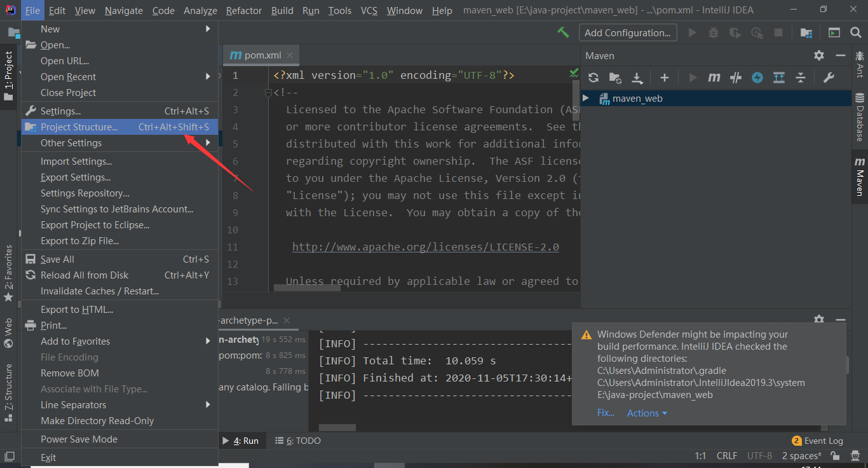Viewport: 868px width, 468px height.
Task: Open Ant tool window tab
Action: click(x=860, y=65)
